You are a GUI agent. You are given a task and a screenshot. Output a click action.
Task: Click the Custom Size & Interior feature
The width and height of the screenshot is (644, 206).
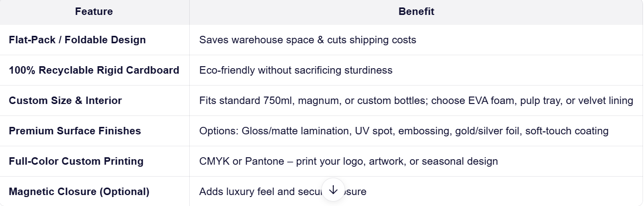click(x=65, y=101)
